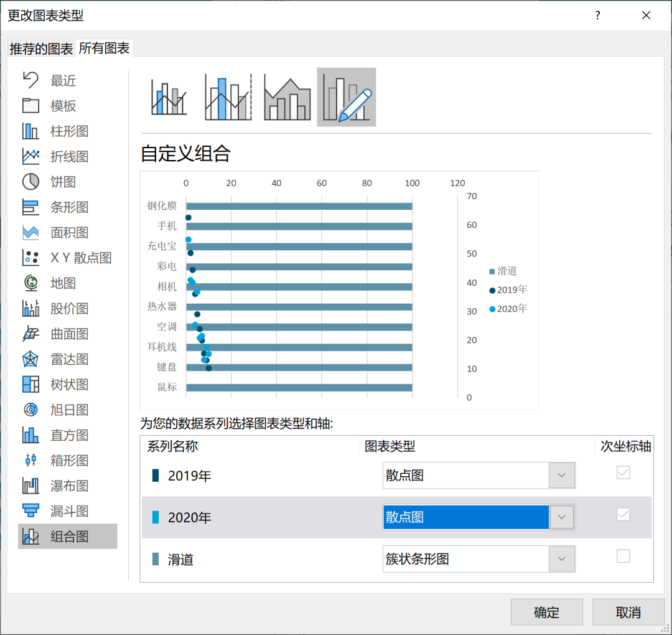Select the custom combination chart icon
Screen dimensions: 672x635
(x=346, y=97)
